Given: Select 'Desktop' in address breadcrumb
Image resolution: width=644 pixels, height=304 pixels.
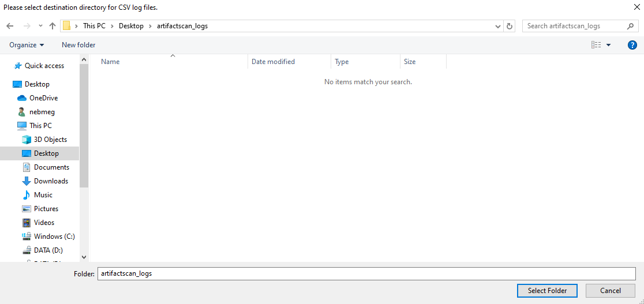Looking at the screenshot, I should (x=131, y=26).
